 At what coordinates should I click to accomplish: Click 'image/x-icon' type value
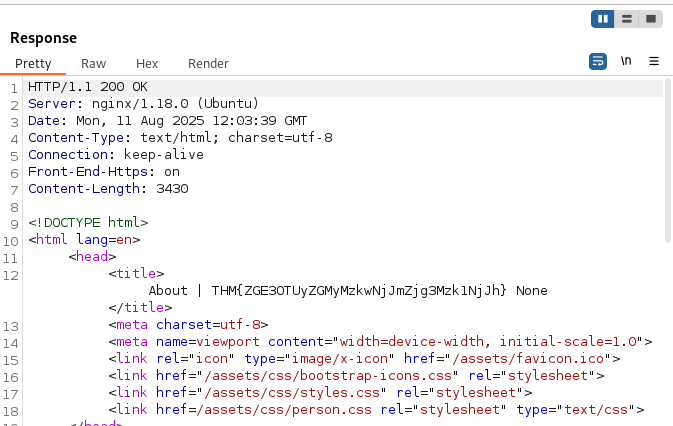[x=340, y=359]
